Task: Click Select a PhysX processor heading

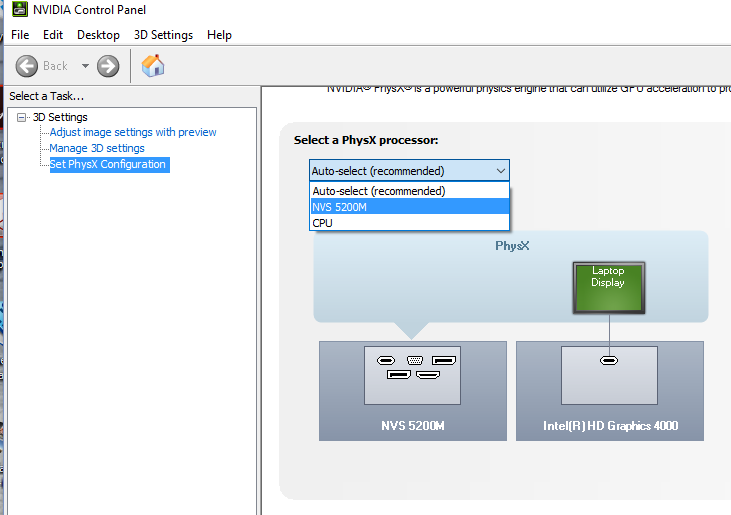Action: click(366, 140)
